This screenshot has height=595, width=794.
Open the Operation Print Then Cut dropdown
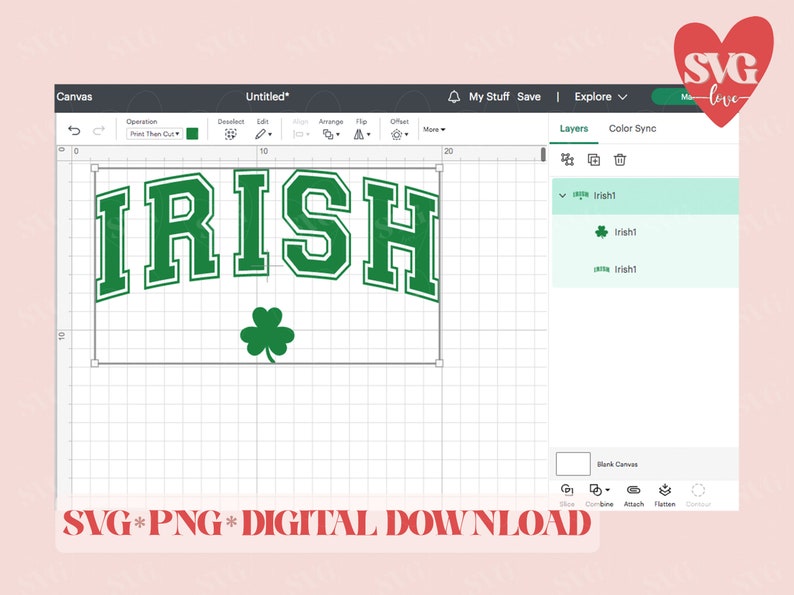point(154,134)
